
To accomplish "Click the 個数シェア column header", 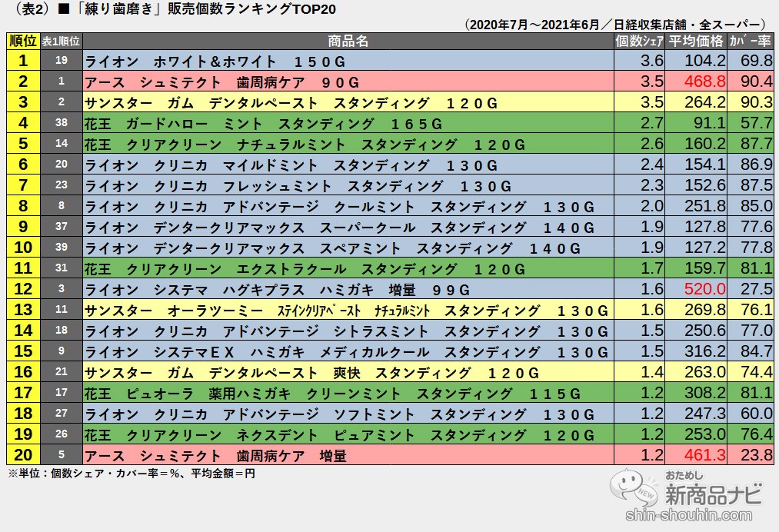I will [x=639, y=42].
